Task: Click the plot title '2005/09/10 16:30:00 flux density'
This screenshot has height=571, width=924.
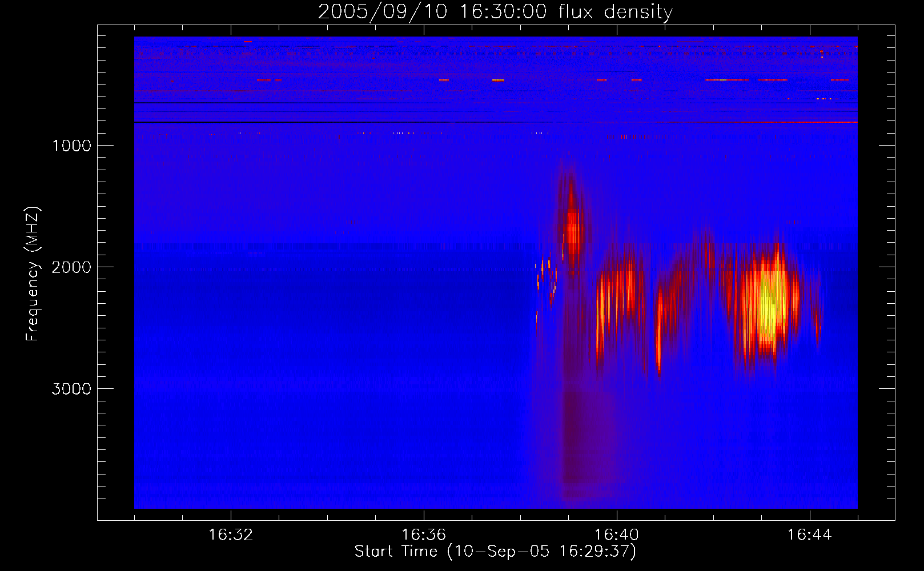Action: pos(495,12)
